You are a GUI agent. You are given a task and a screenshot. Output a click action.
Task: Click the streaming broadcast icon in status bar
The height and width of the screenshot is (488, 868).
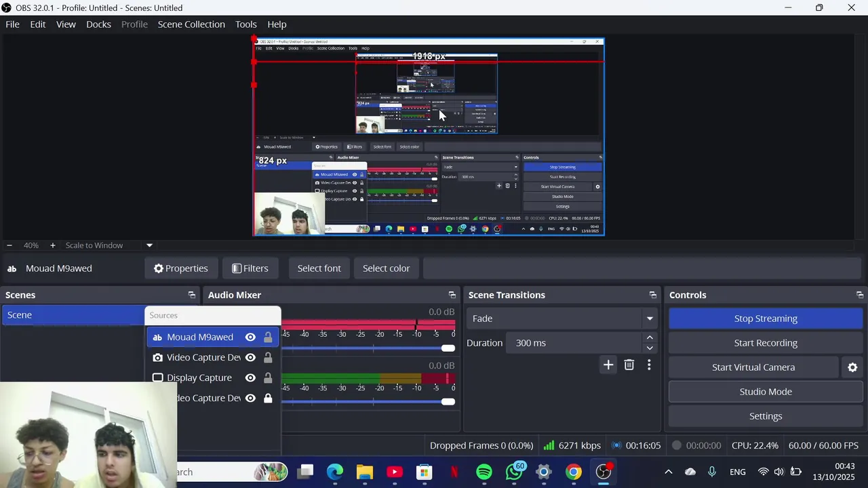(x=616, y=445)
